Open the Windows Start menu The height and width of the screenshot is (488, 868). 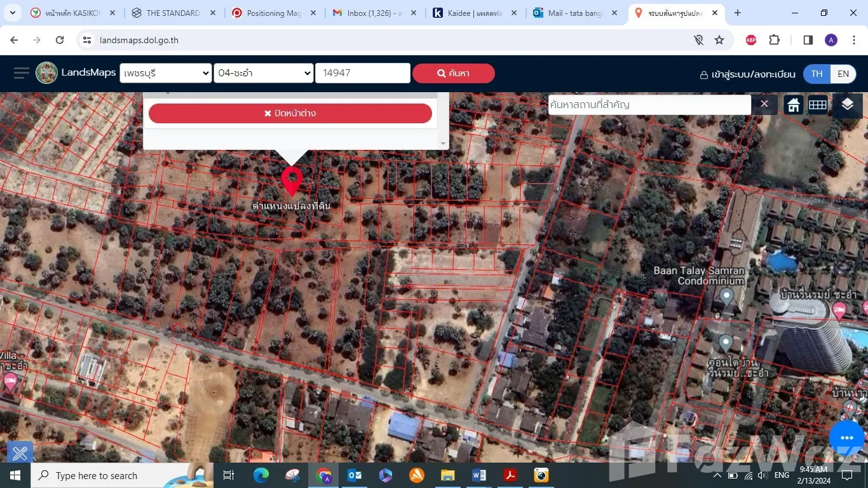coord(15,475)
